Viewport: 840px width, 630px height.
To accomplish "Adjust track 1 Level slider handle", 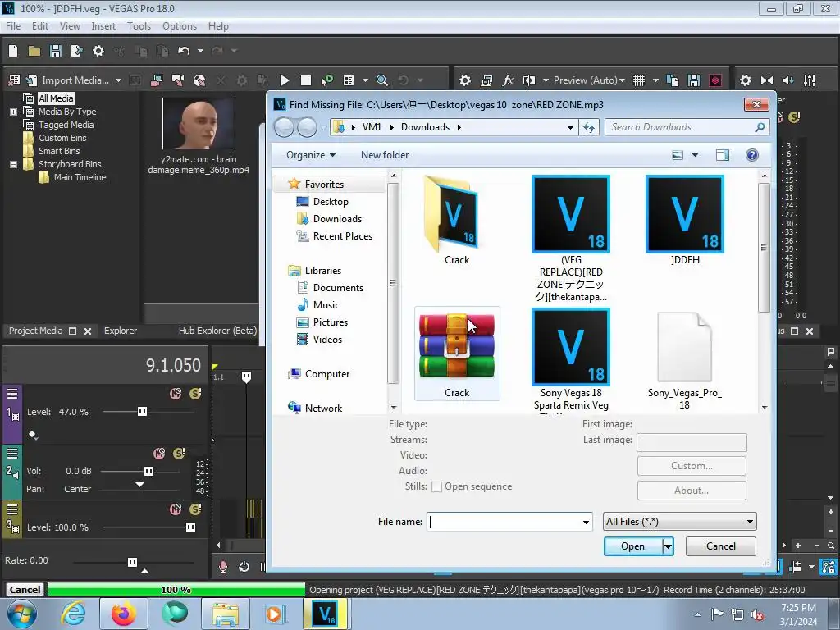I will 143,412.
